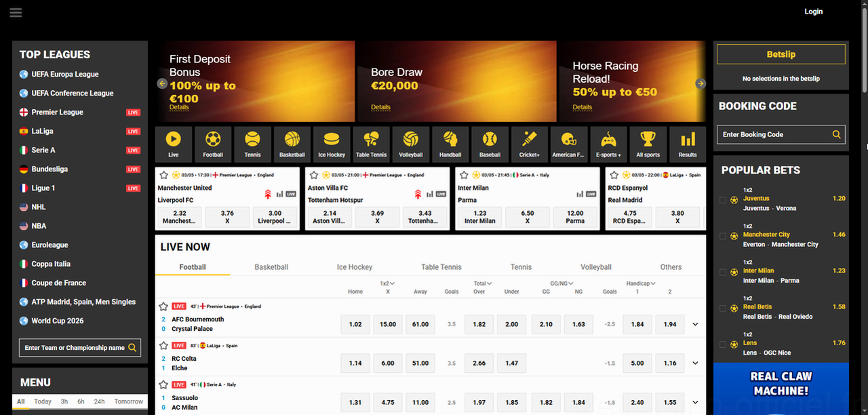Open UEFA Europa League in Top Leagues
The width and height of the screenshot is (868, 415).
(65, 75)
